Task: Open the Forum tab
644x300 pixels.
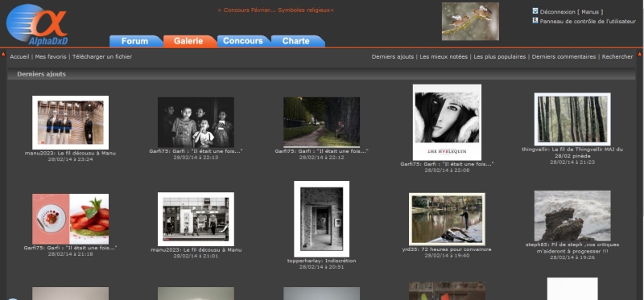Action: pyautogui.click(x=135, y=41)
